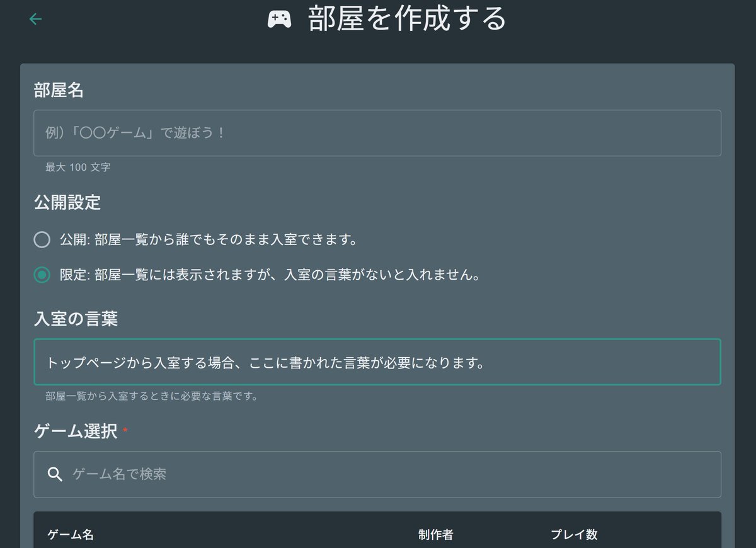
Task: Sort by 制作者 column header
Action: 436,535
